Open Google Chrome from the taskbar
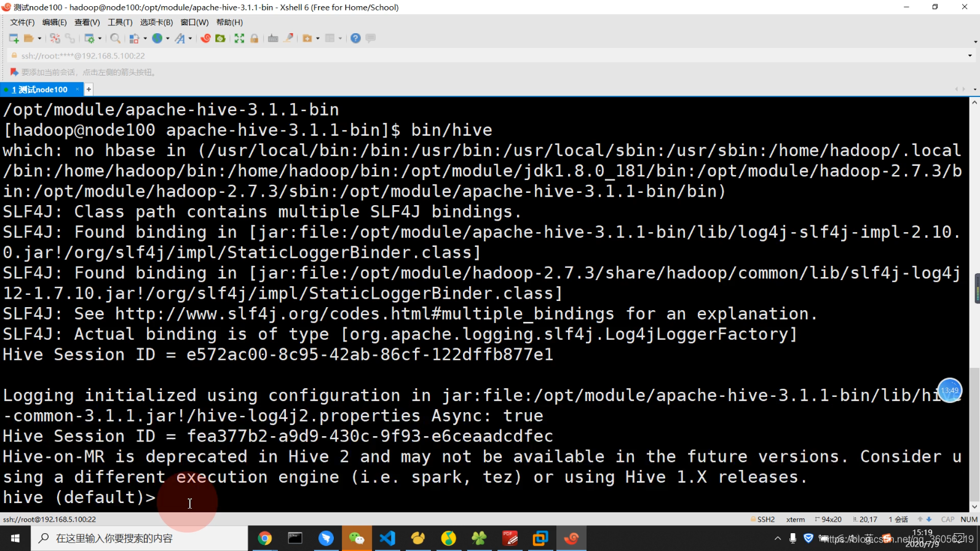 (x=265, y=539)
